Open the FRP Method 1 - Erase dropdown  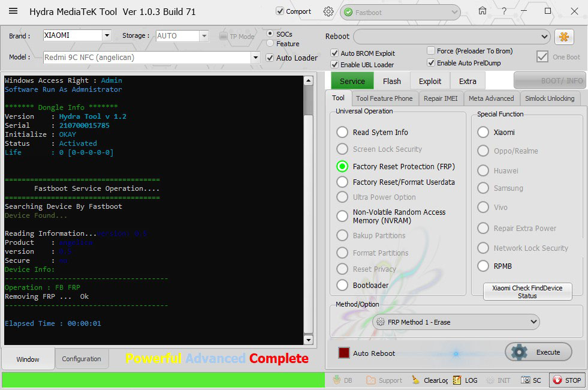(x=456, y=322)
